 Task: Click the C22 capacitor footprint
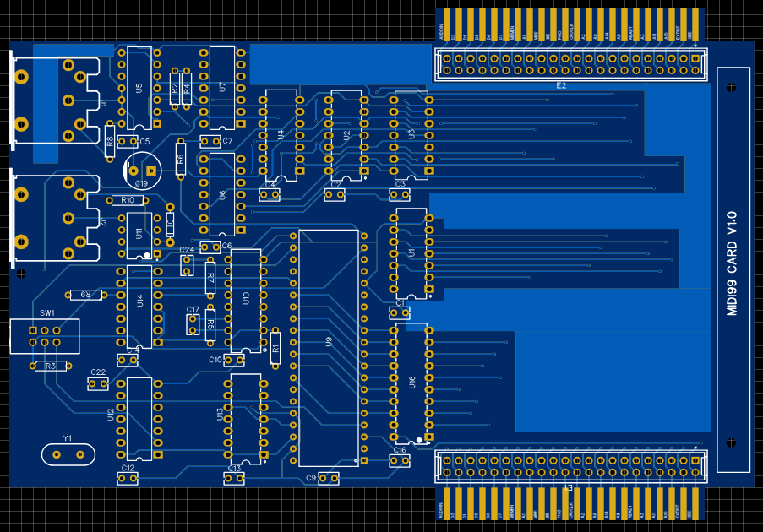tap(98, 383)
